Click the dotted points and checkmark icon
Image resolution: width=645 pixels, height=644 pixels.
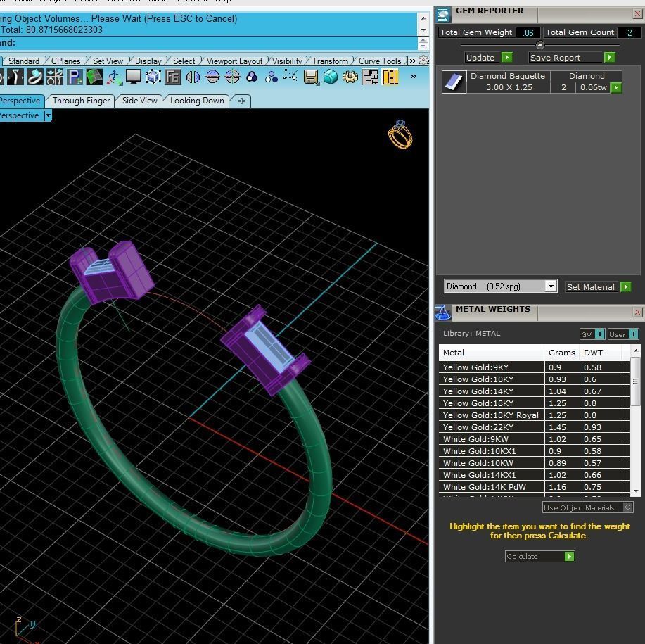[x=290, y=77]
